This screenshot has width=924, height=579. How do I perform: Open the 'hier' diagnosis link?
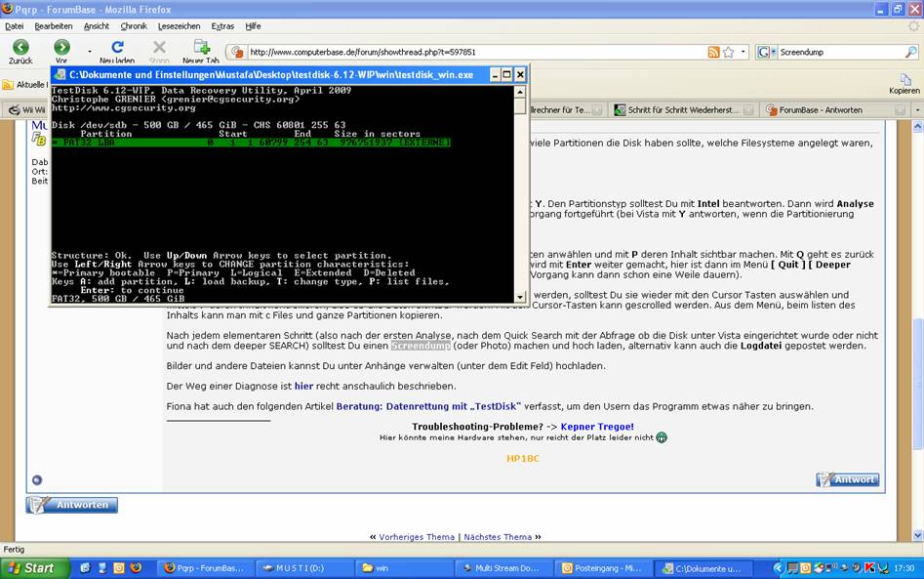click(x=303, y=387)
